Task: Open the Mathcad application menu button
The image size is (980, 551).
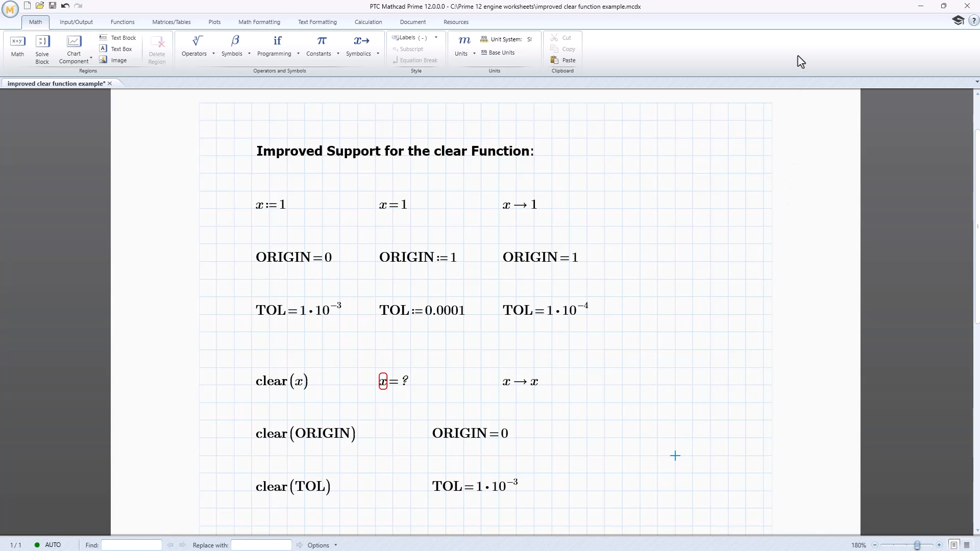Action: 10,9
